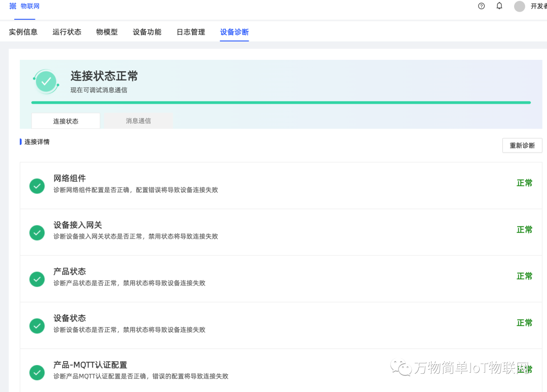
Task: Click the green check beside 网络组件
Action: [37, 186]
